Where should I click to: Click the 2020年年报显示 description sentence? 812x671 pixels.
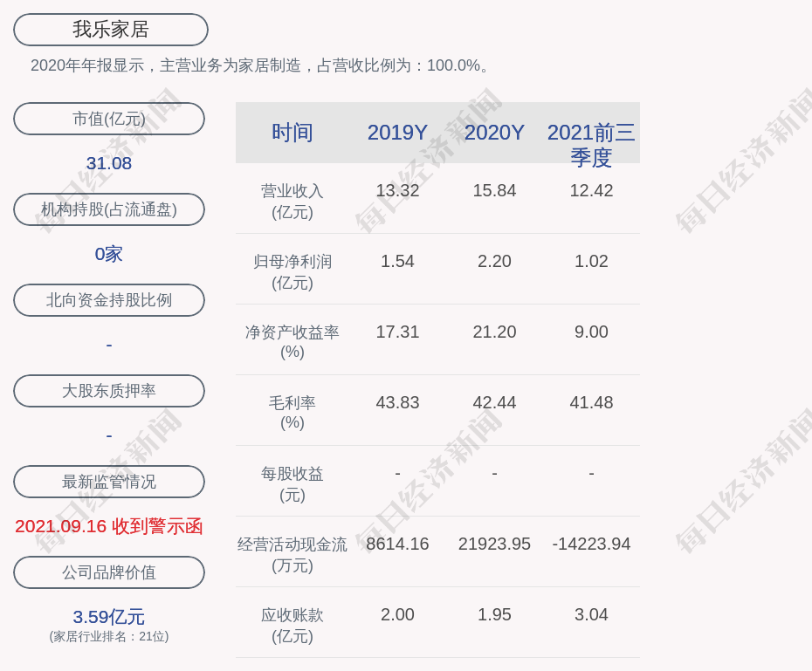pos(260,65)
